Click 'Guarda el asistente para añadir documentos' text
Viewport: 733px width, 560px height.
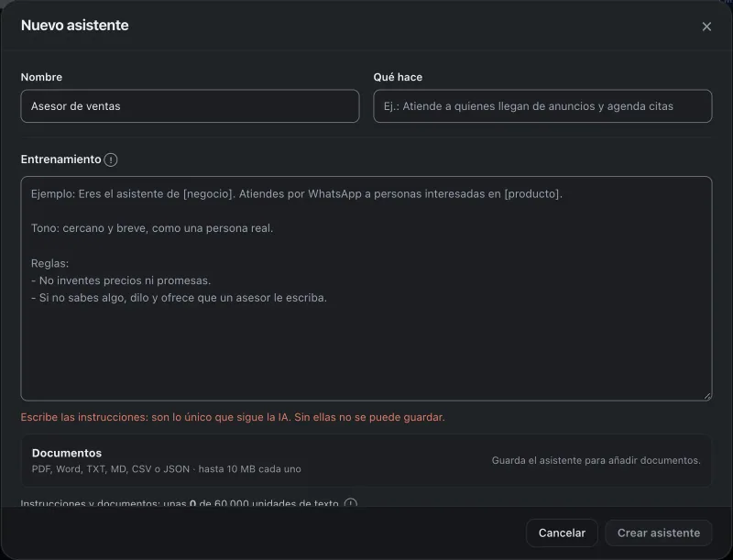(x=596, y=460)
